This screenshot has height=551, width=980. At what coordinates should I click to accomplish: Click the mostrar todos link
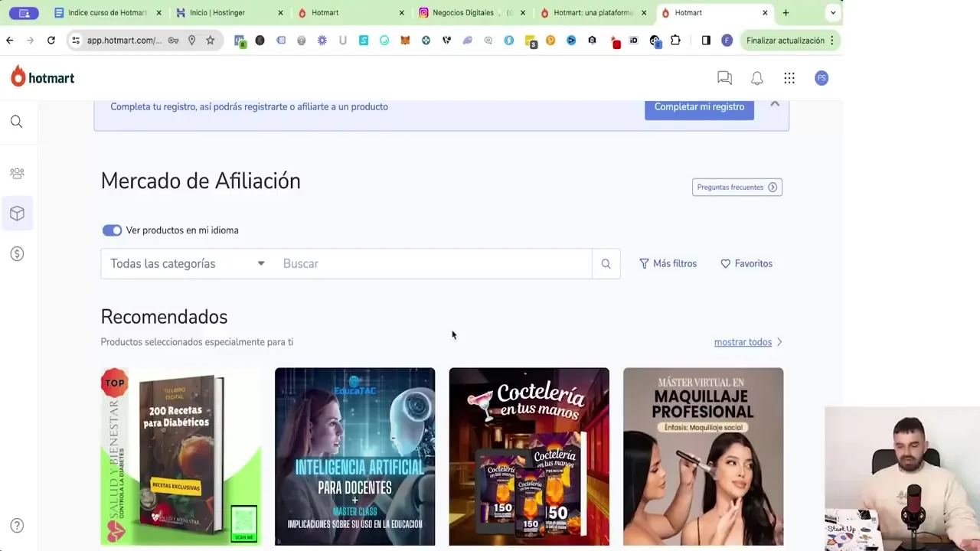(743, 342)
